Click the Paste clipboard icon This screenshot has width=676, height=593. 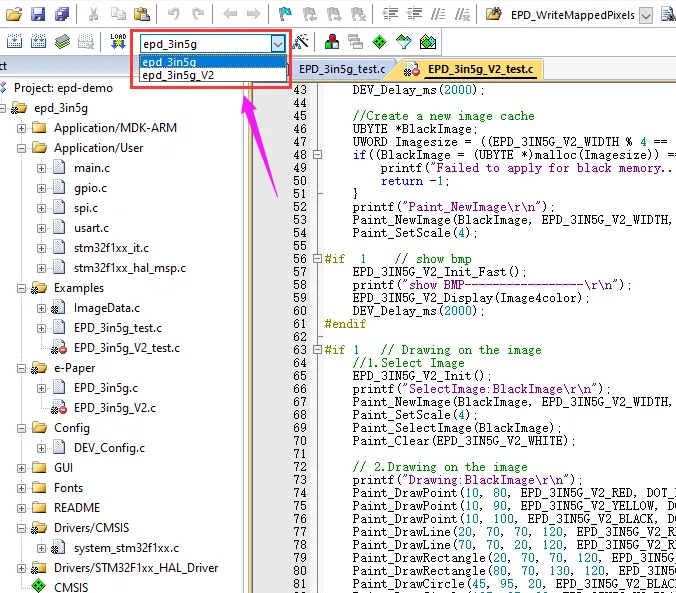pos(141,14)
